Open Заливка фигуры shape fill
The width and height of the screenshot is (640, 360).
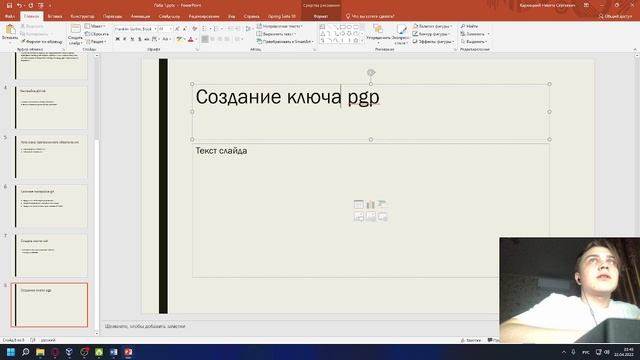(x=432, y=26)
